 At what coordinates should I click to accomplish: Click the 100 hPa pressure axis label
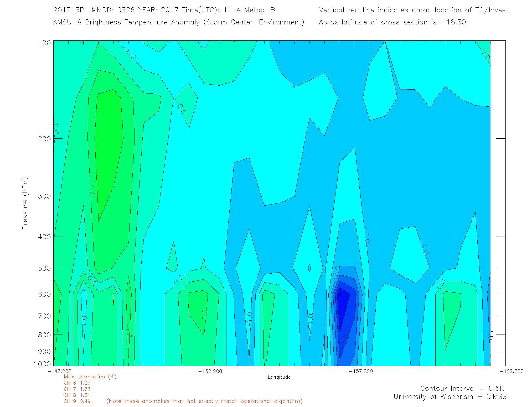coord(44,43)
